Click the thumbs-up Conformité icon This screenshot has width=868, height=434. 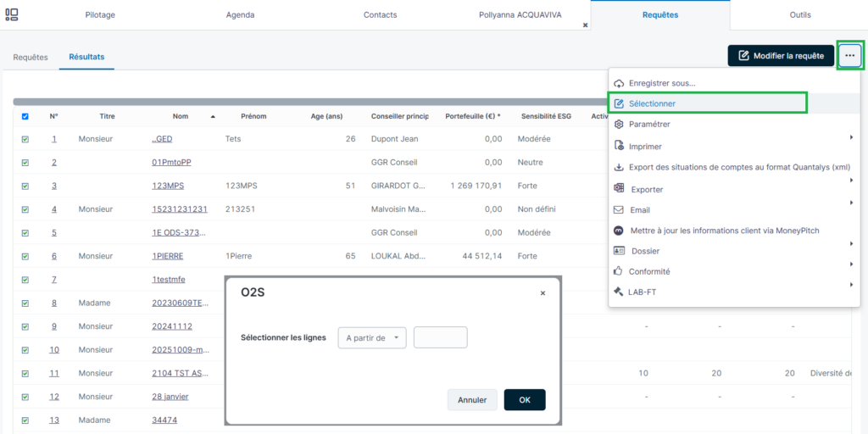pyautogui.click(x=619, y=271)
